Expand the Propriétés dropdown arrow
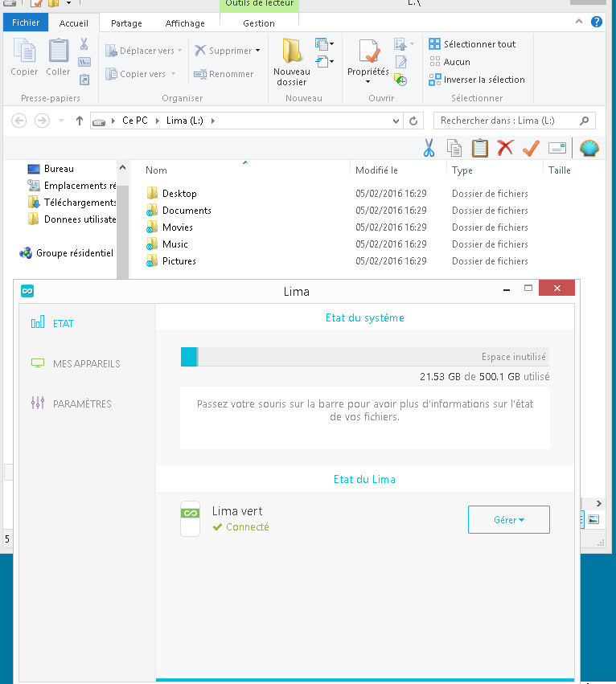This screenshot has height=684, width=616. [368, 81]
